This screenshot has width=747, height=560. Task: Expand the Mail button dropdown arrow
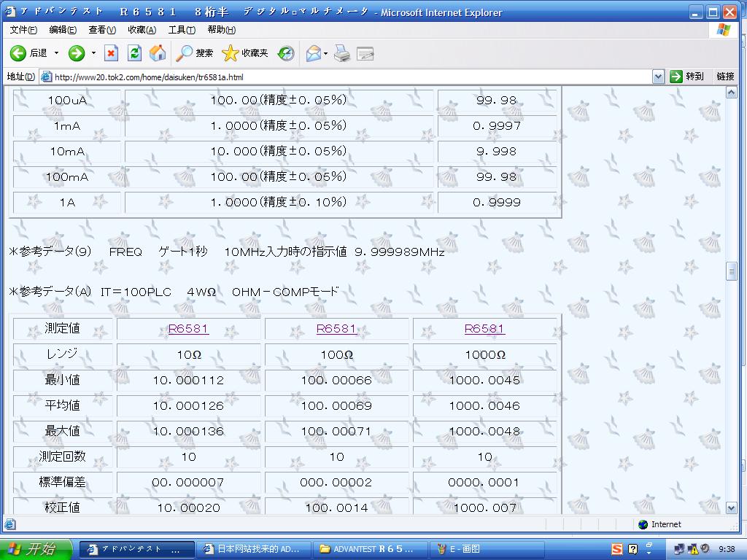tap(326, 52)
